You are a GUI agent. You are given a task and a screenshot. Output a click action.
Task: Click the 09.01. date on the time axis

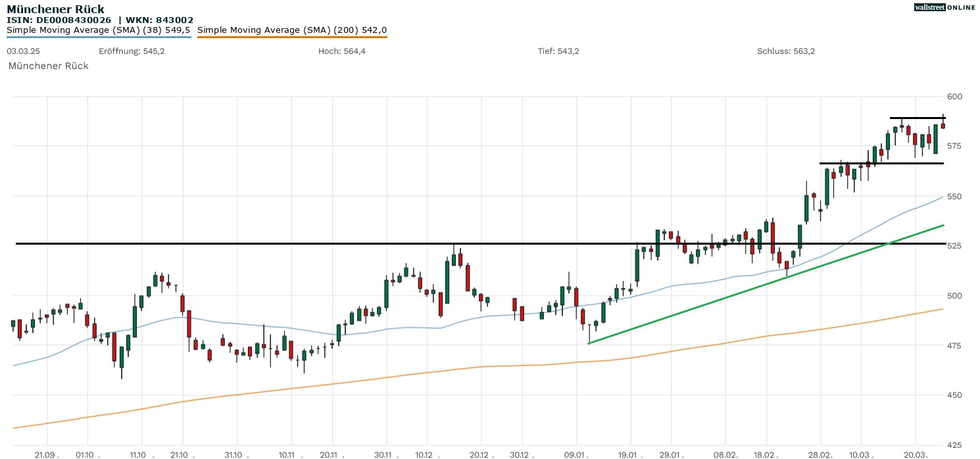point(576,454)
